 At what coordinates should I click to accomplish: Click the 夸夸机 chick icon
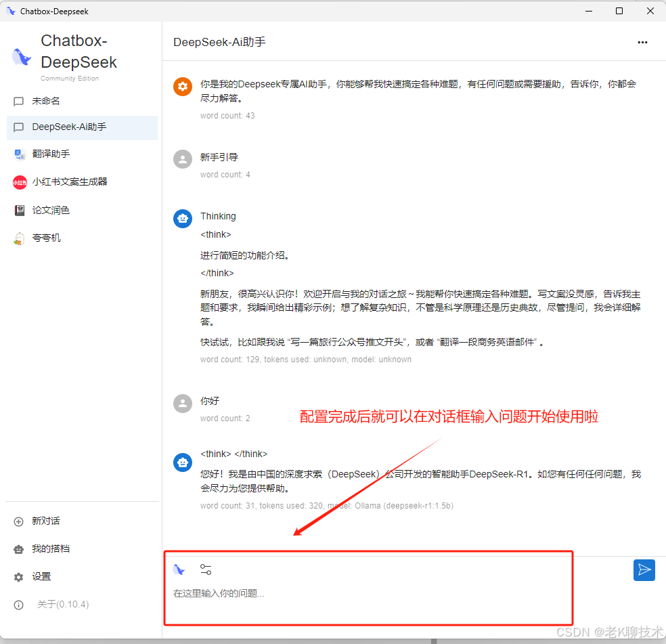[x=19, y=238]
